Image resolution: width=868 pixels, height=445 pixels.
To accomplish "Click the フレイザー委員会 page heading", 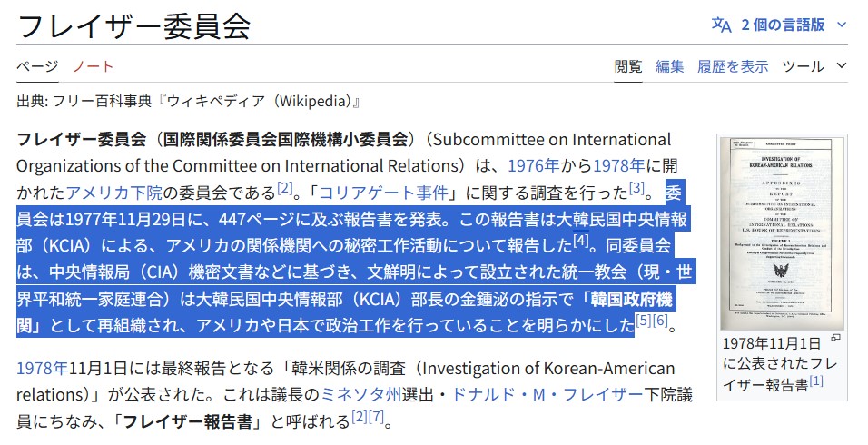I will pos(133,26).
